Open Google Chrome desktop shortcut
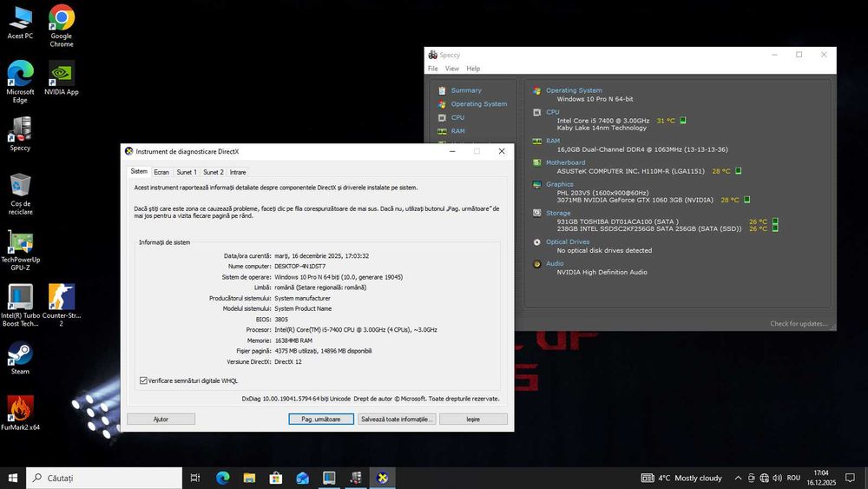 62,26
